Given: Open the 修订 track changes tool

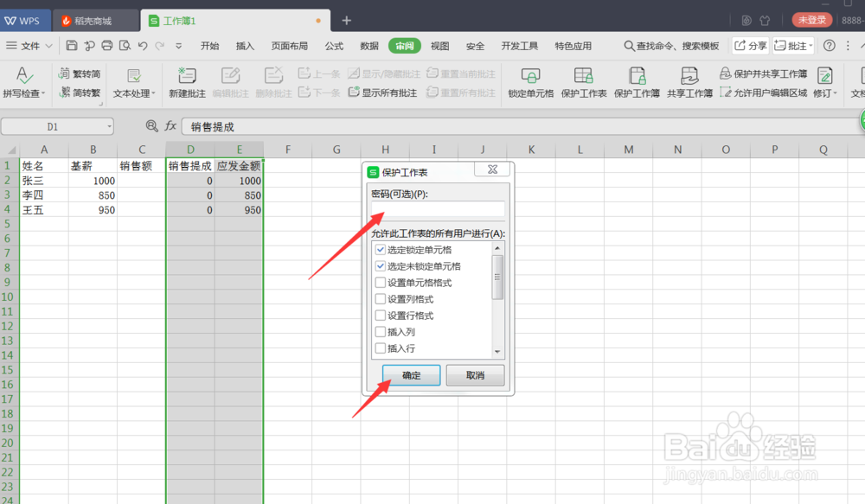Looking at the screenshot, I should point(824,83).
